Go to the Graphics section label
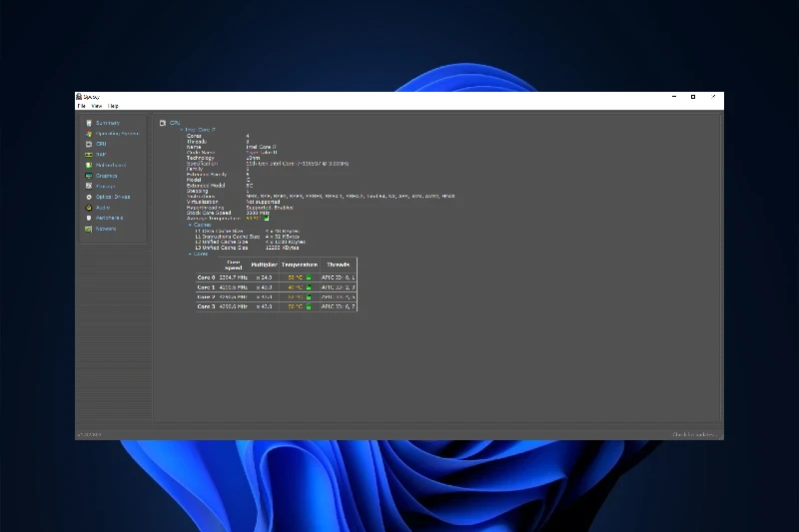799x532 pixels. (x=107, y=176)
